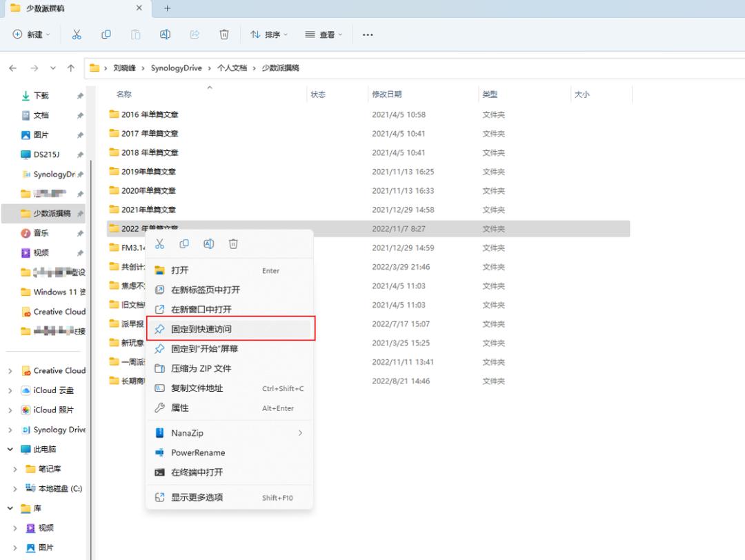
Task: Click the delete icon in the context menu
Action: tap(233, 244)
